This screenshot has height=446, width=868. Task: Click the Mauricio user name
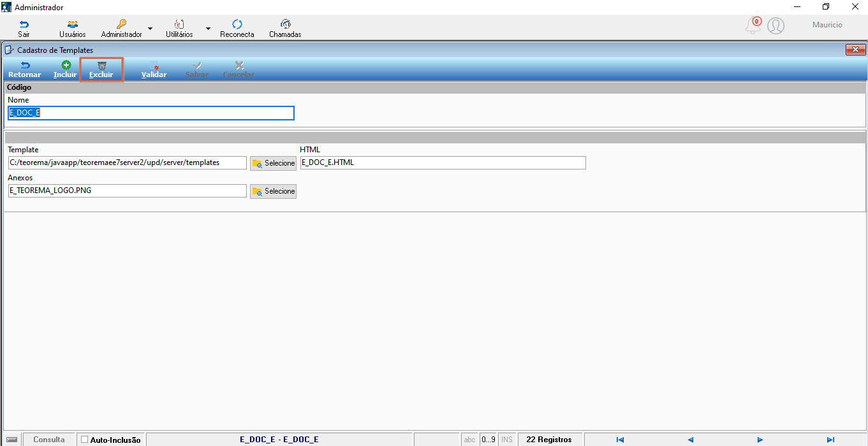[x=827, y=25]
